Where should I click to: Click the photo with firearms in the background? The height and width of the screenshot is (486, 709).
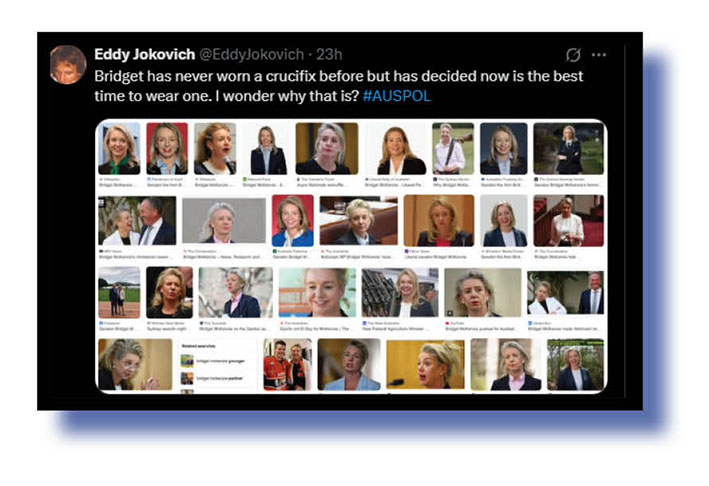click(400, 293)
